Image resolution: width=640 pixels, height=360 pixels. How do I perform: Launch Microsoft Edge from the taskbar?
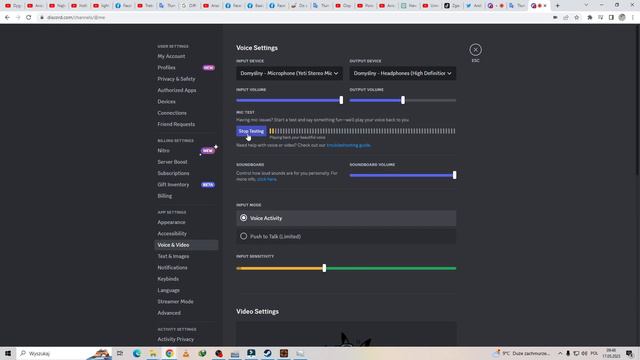[x=137, y=353]
